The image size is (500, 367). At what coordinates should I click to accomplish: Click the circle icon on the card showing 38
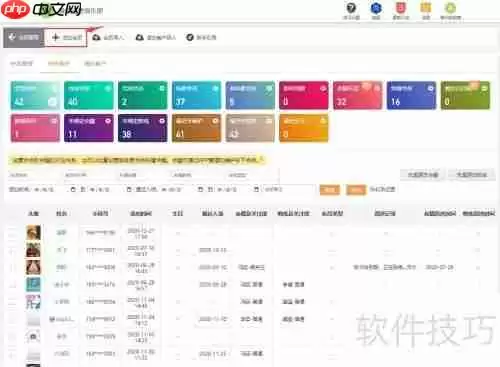[x=162, y=121]
